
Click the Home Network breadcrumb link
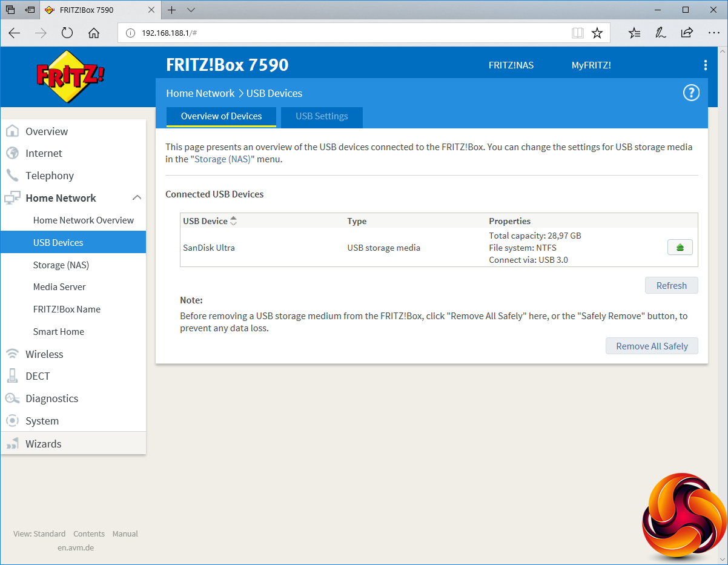point(200,93)
